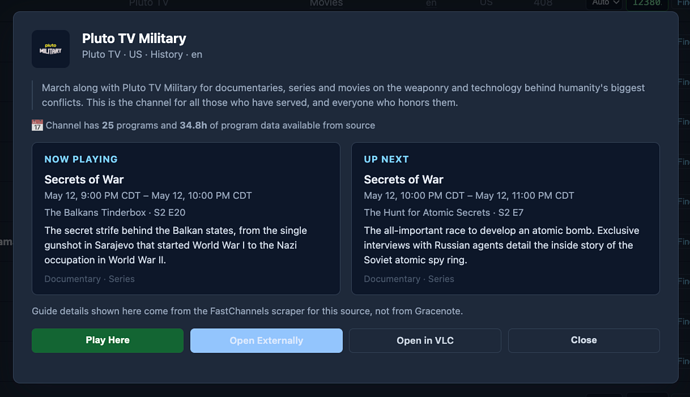Expand the Auto dropdown behind the dialog
Screen dimensions: 690x397
click(606, 4)
